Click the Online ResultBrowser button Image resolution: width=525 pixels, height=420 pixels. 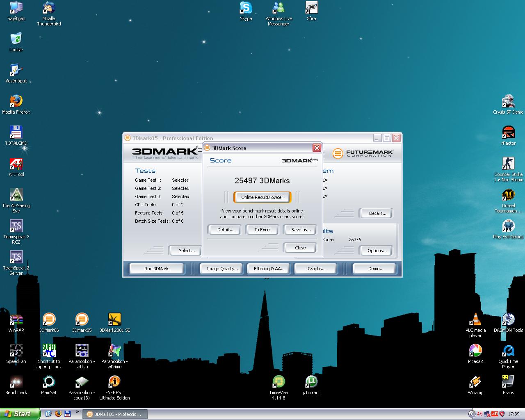click(x=262, y=197)
